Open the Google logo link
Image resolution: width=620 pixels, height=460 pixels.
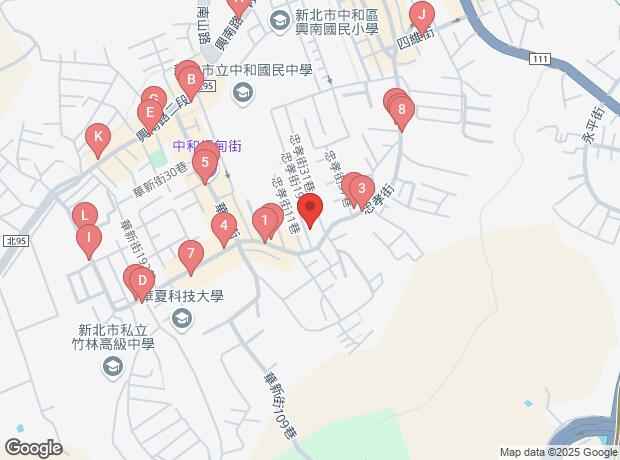point(34,449)
